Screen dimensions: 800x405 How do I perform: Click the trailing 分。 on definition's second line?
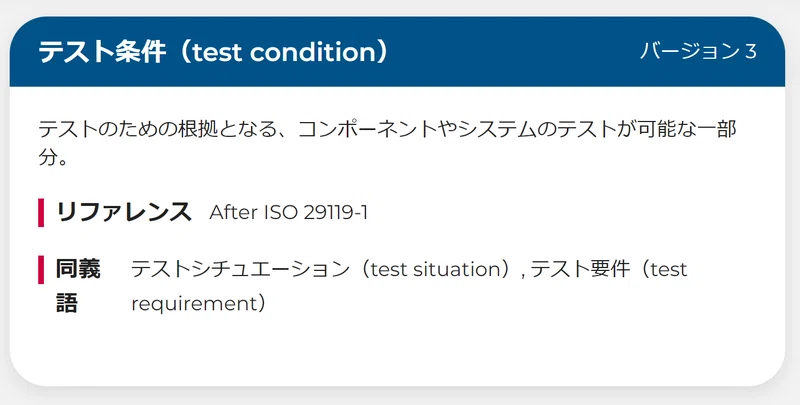pos(54,158)
